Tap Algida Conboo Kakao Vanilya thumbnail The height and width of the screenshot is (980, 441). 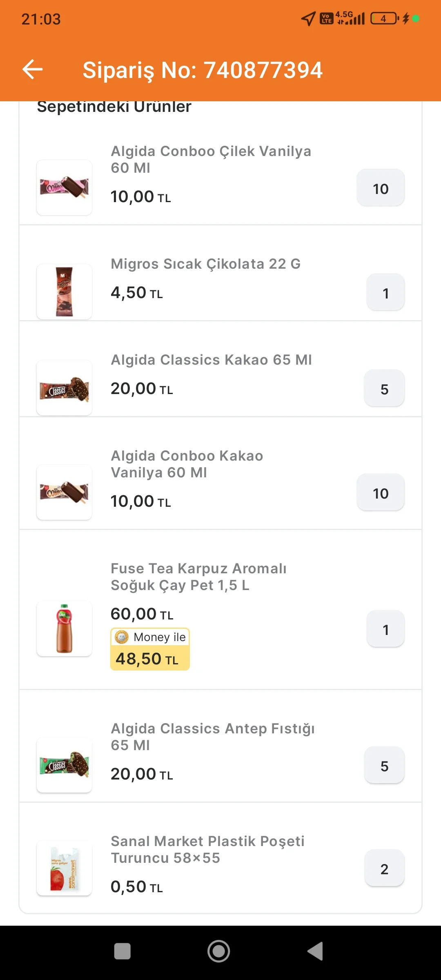(x=64, y=492)
